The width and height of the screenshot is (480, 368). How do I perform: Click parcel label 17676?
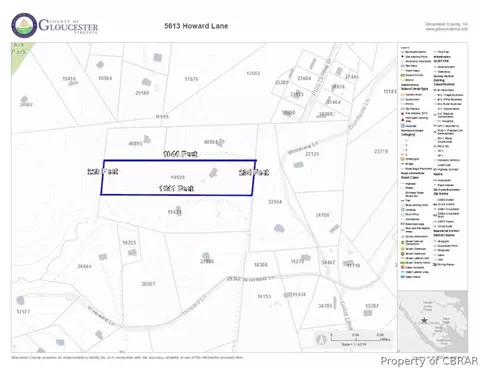(191, 79)
